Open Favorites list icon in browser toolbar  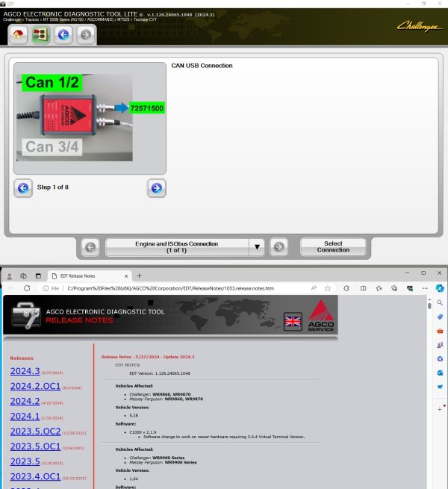pyautogui.click(x=379, y=288)
